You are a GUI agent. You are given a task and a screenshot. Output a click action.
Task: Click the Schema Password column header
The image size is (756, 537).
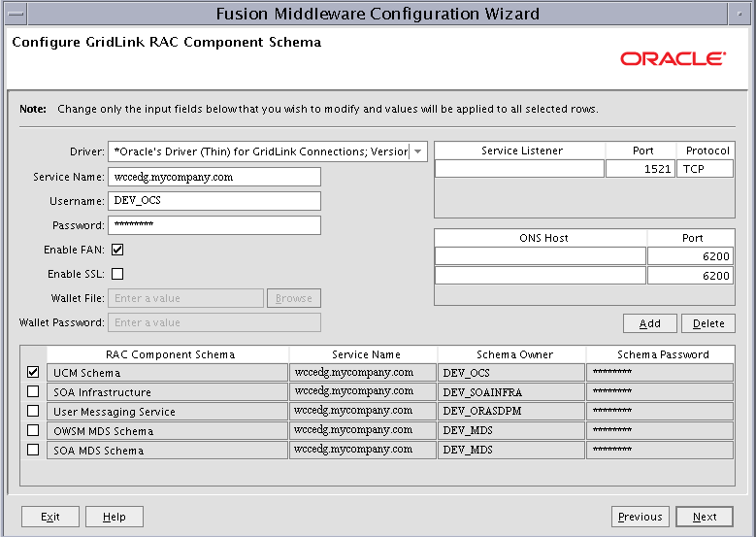pyautogui.click(x=663, y=354)
